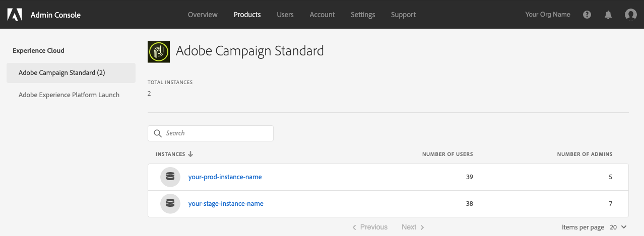The image size is (644, 236).
Task: Go to the Previous page
Action: (370, 227)
